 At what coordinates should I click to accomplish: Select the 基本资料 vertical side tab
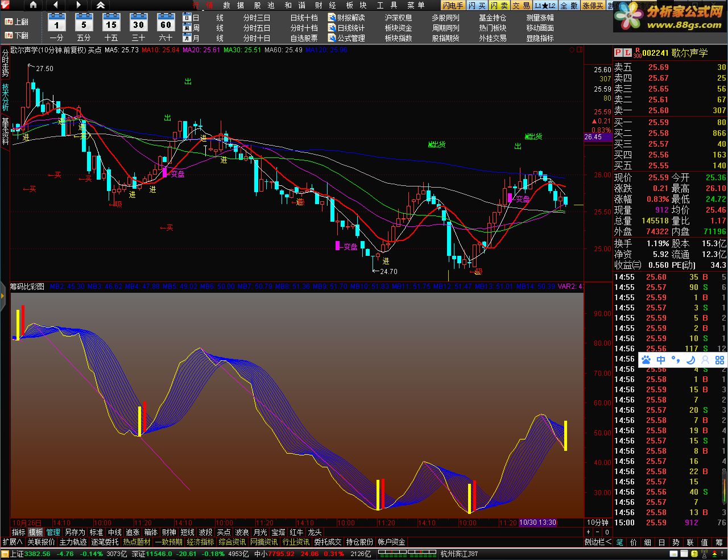pyautogui.click(x=5, y=131)
